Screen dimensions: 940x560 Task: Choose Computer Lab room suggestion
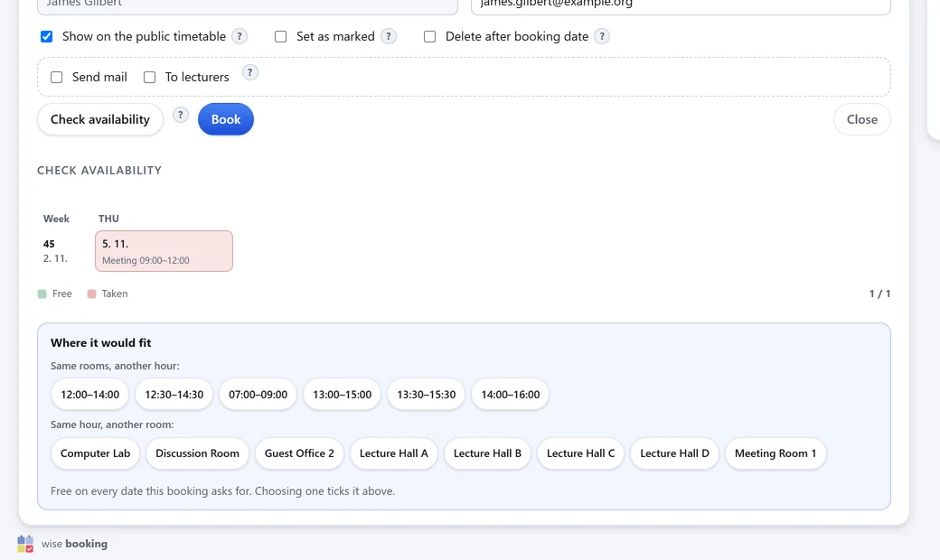[x=95, y=453]
